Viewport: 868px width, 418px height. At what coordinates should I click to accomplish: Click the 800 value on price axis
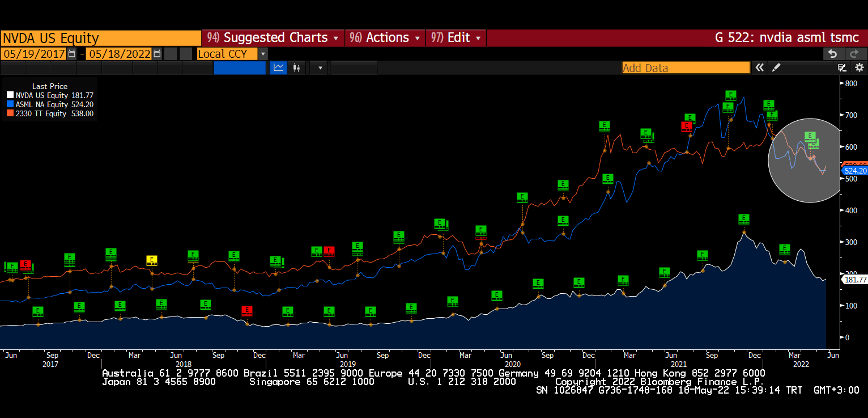[x=851, y=83]
